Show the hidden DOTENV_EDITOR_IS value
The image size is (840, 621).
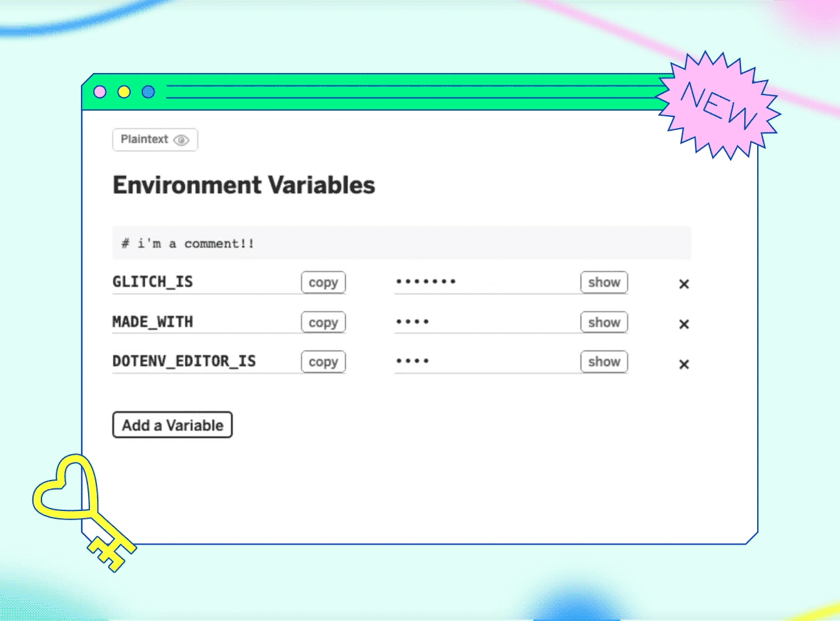(604, 362)
